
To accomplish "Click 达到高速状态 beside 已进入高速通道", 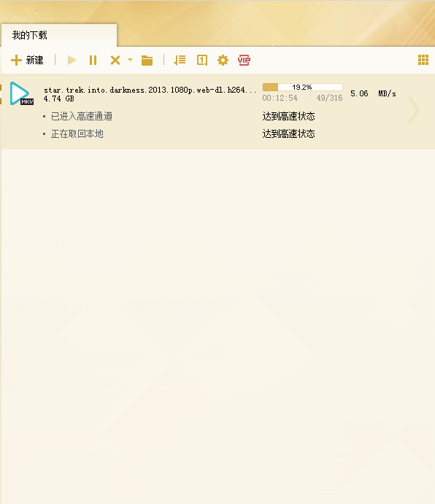I will [288, 116].
